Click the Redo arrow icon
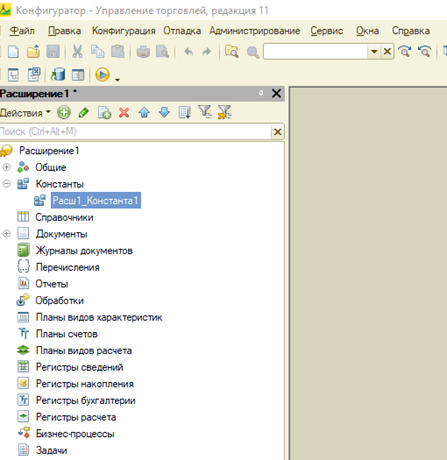447x460 pixels. tap(207, 52)
